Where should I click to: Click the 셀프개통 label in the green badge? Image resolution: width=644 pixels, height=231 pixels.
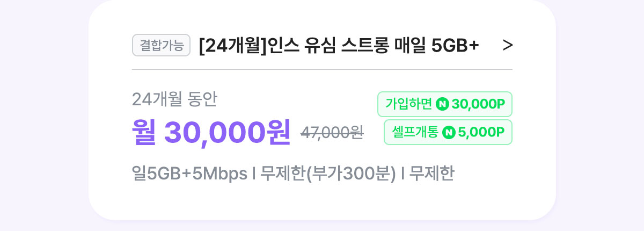(415, 132)
